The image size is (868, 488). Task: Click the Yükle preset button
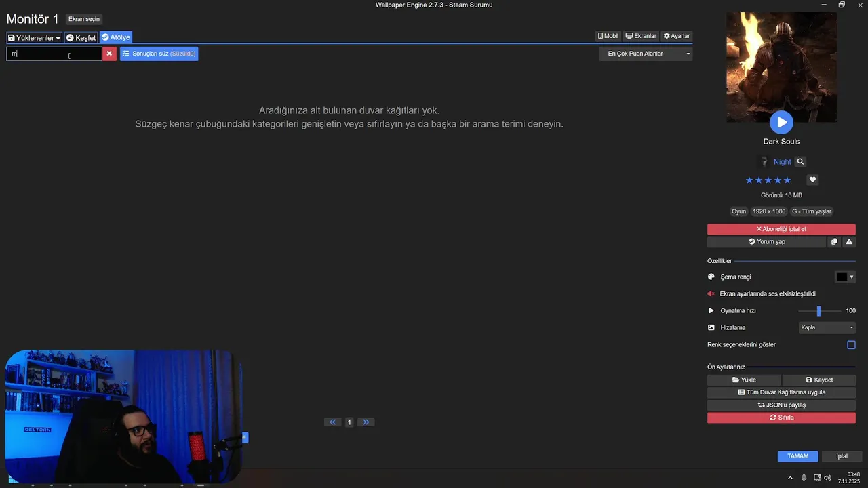pos(744,380)
